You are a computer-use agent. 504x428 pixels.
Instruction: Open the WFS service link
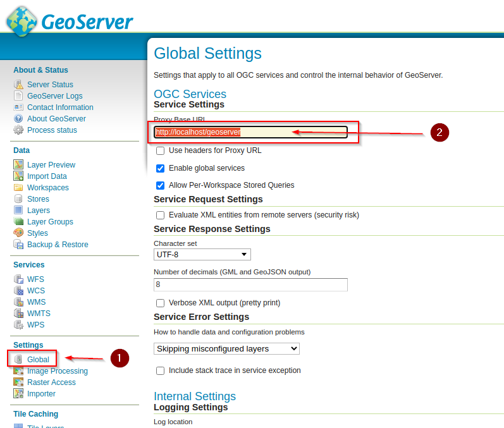[x=35, y=279]
